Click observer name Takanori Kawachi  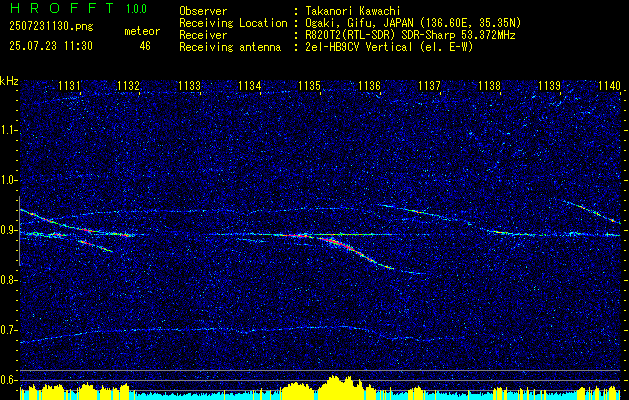(352, 11)
